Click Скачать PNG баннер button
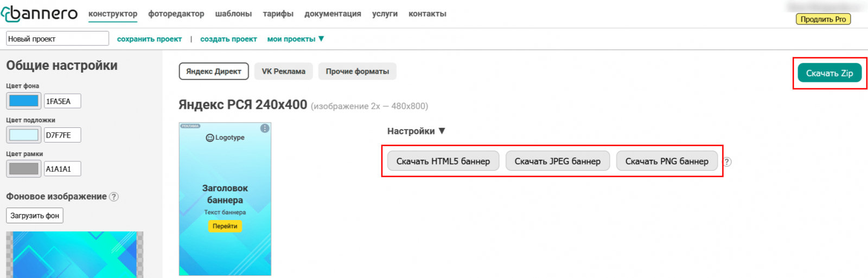The image size is (868, 278). tap(667, 161)
